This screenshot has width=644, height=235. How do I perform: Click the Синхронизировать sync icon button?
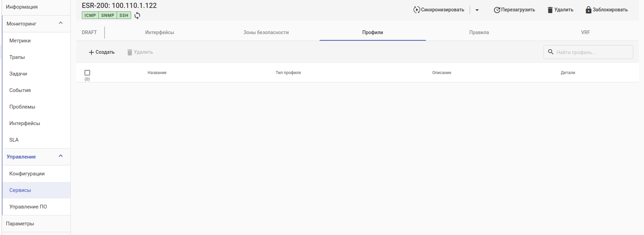439,10
